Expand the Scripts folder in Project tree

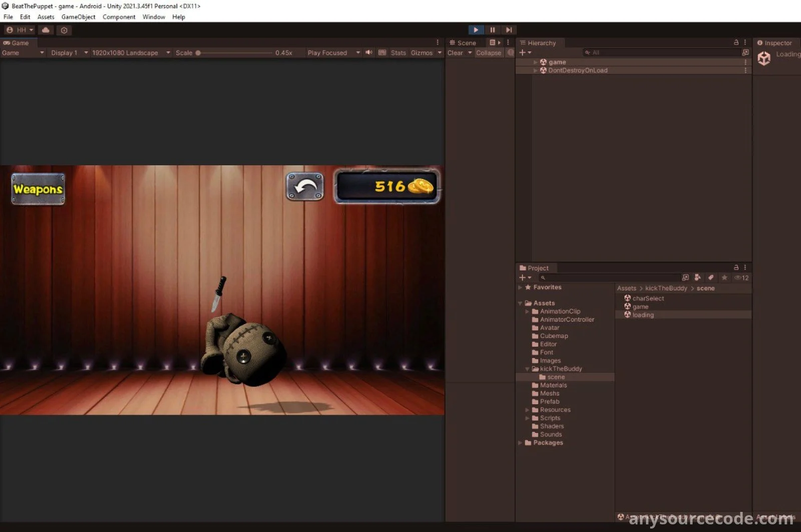[x=527, y=418]
